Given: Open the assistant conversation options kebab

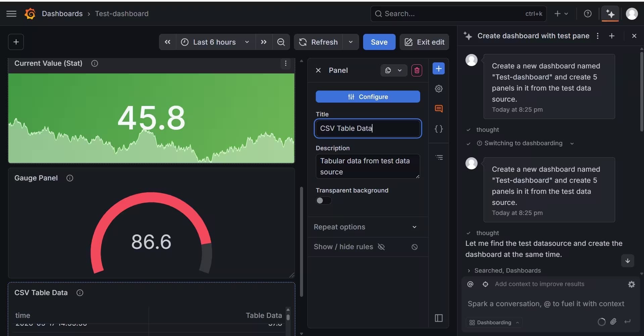Looking at the screenshot, I should point(598,36).
